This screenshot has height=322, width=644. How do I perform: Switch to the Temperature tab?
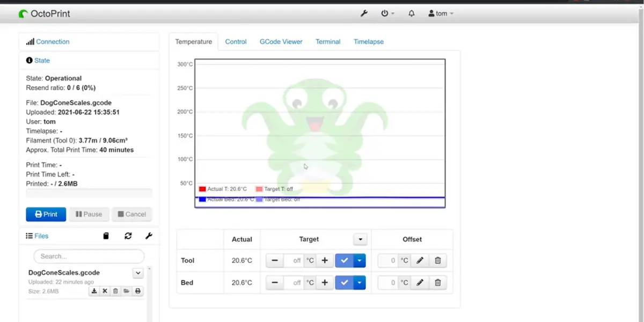point(194,42)
